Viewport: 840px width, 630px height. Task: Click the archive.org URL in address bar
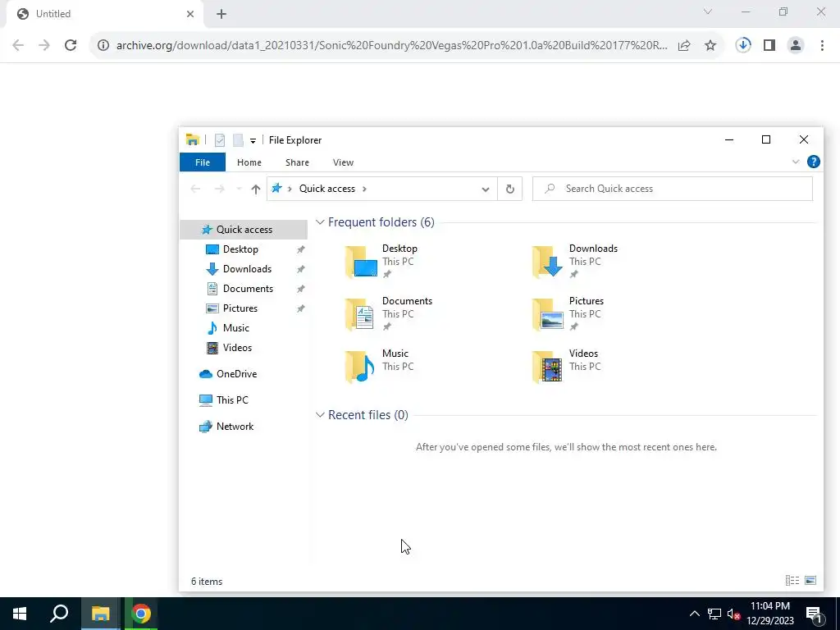391,45
